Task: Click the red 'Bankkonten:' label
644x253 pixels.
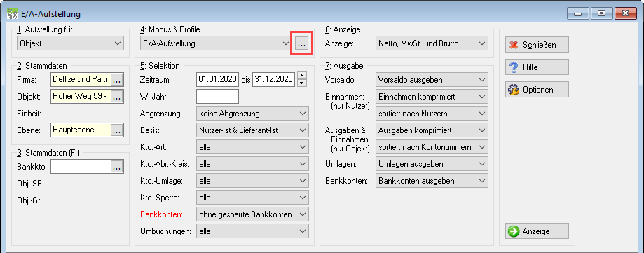Action: coord(161,214)
